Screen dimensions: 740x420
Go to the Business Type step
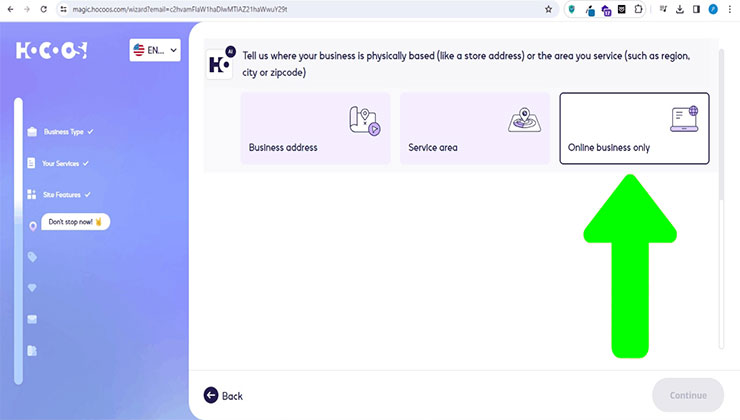tap(60, 132)
